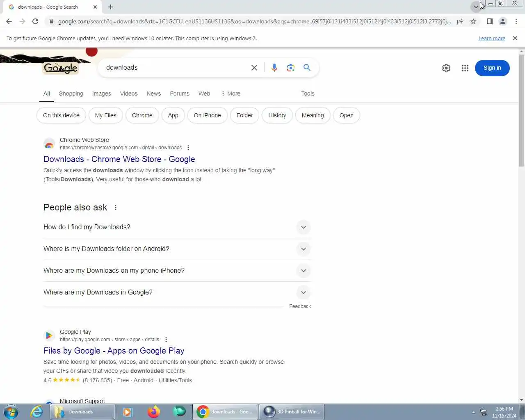Apply the 'On iPhone' filter chip
Image resolution: width=525 pixels, height=420 pixels.
coord(208,115)
